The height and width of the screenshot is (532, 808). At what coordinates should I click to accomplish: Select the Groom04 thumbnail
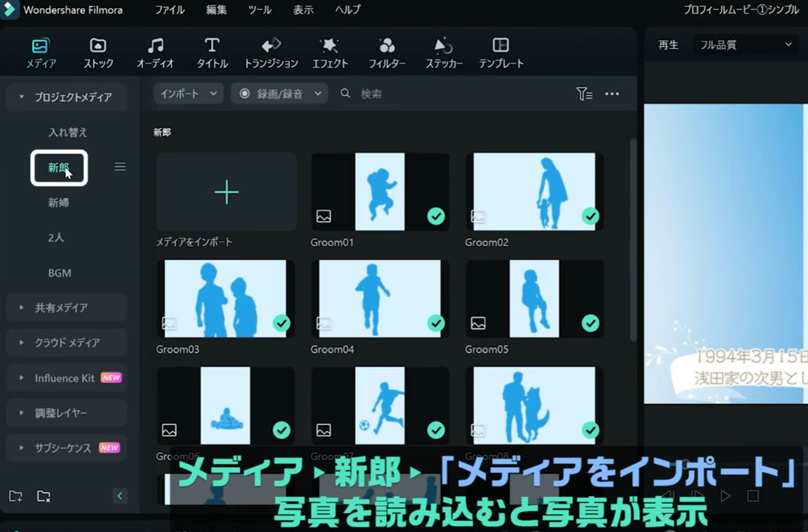click(x=380, y=298)
